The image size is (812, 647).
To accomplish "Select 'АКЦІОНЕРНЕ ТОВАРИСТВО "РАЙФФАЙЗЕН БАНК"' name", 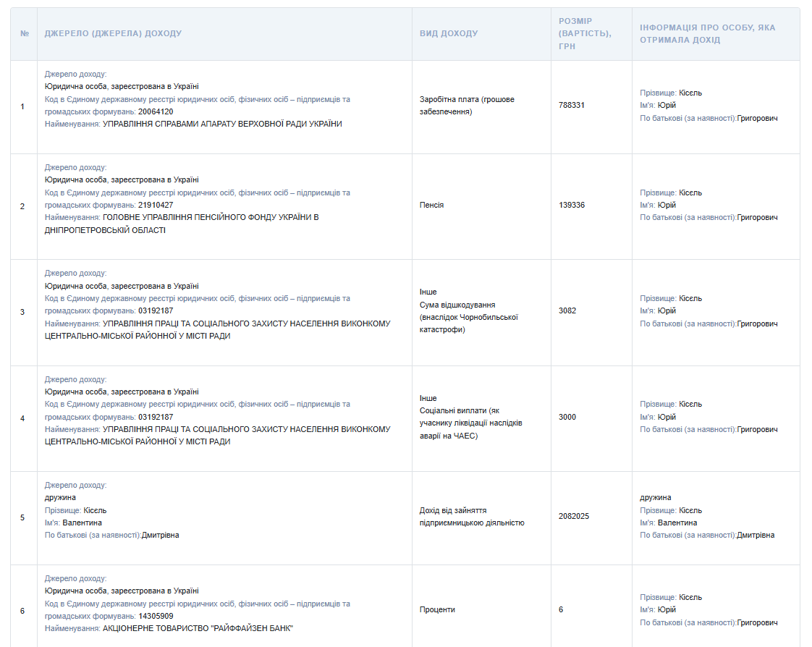I will pyautogui.click(x=198, y=628).
